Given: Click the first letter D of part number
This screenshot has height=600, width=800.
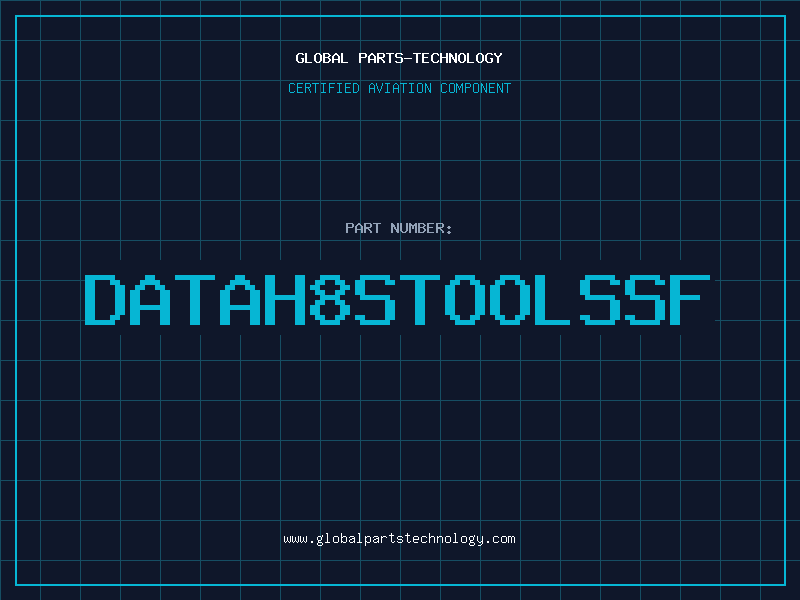Looking at the screenshot, I should (104, 300).
